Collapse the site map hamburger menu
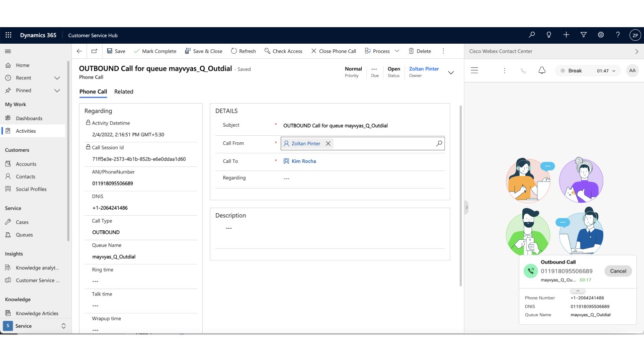 [8, 51]
